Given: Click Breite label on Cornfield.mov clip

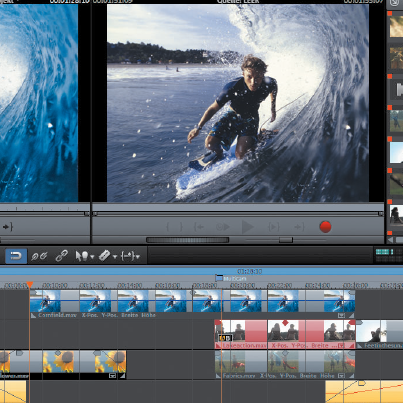Looking at the screenshot, I should point(129,315).
